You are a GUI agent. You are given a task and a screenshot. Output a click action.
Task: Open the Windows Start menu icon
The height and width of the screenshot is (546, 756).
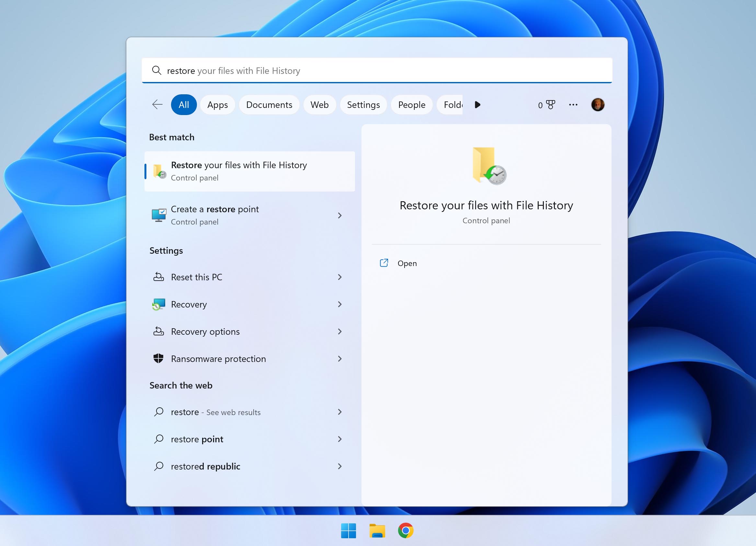[349, 531]
